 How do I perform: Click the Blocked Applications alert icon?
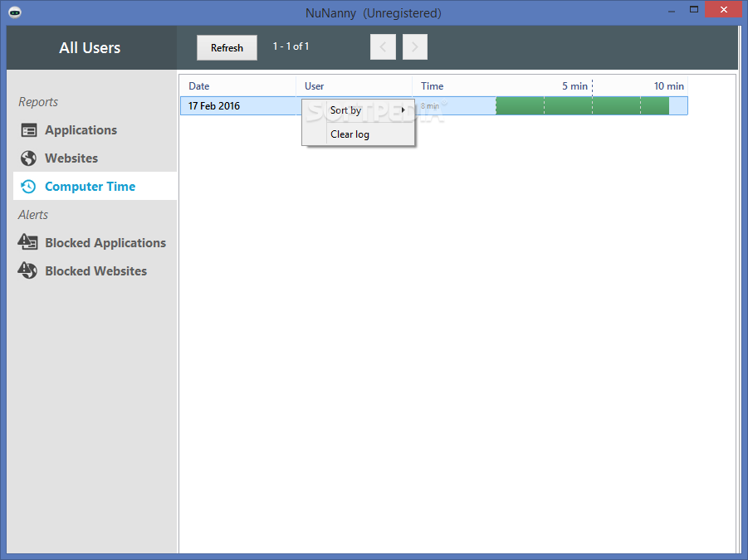(27, 242)
